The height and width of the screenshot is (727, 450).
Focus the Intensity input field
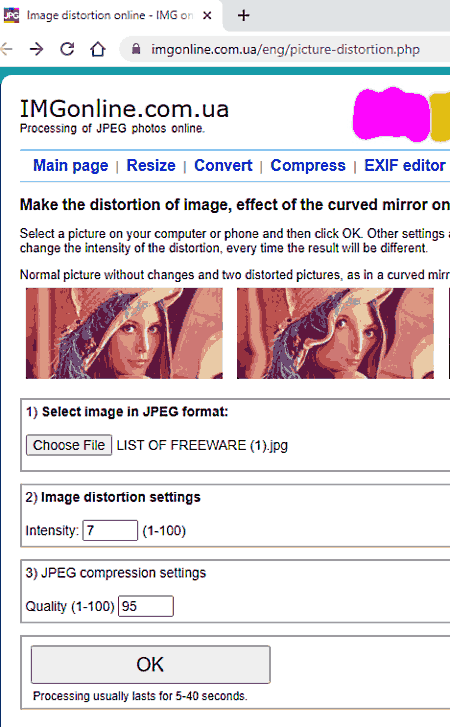[110, 530]
